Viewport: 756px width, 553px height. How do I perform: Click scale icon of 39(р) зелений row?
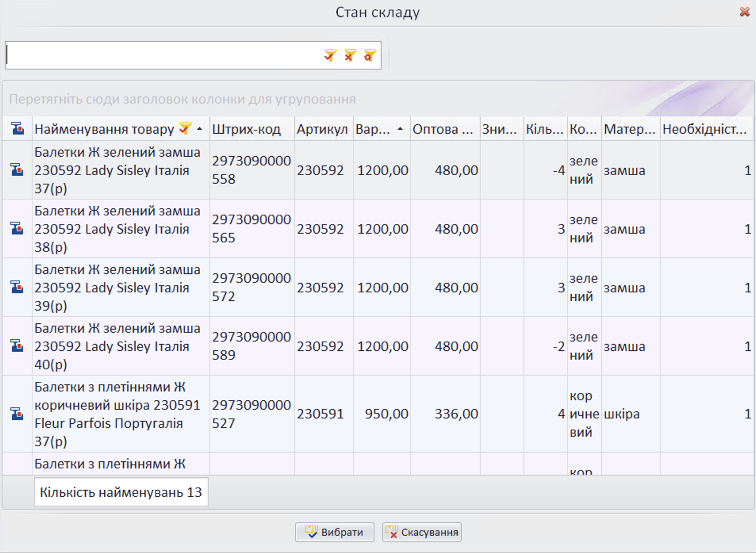click(17, 287)
